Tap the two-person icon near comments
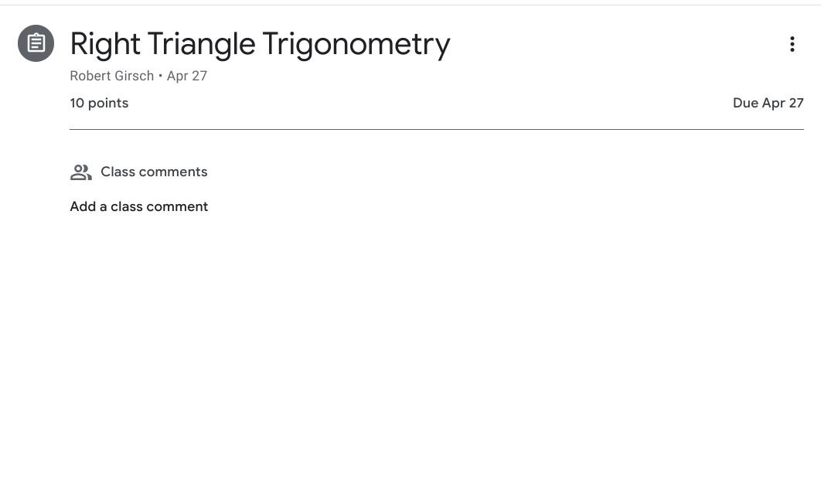Image resolution: width=821 pixels, height=504 pixels. 80,172
